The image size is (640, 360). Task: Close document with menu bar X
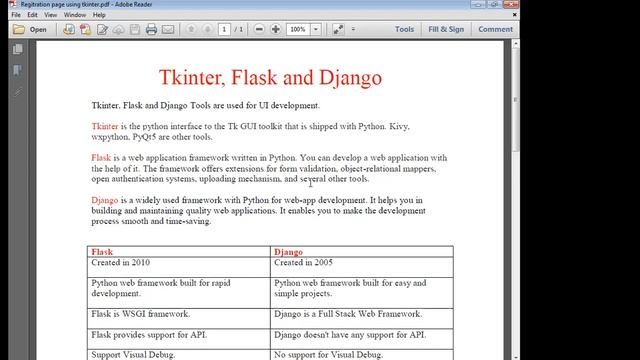pos(514,15)
